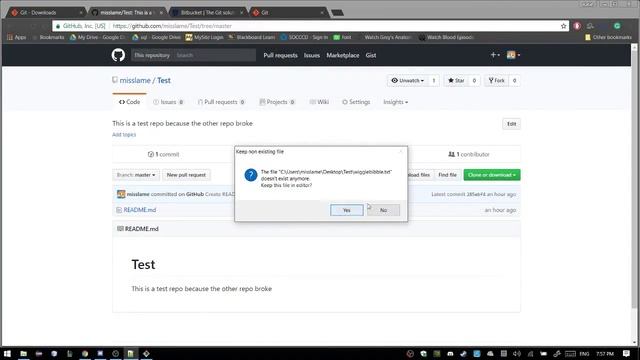Image resolution: width=640 pixels, height=360 pixels.
Task: Expand the Branch: master dropdown
Action: (x=136, y=175)
